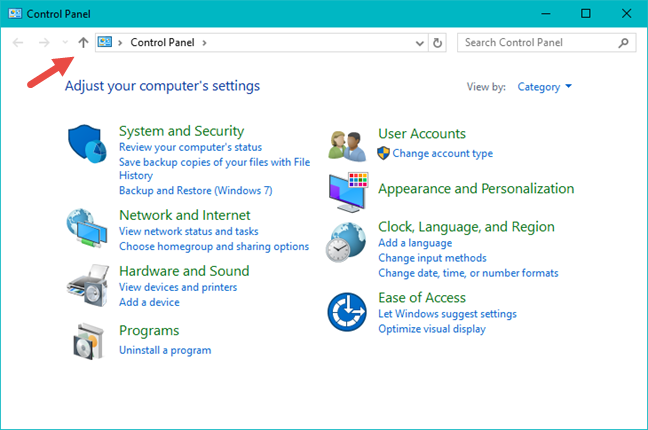Focus the Search Control Panel field
Image resolution: width=648 pixels, height=430 pixels.
coord(538,43)
